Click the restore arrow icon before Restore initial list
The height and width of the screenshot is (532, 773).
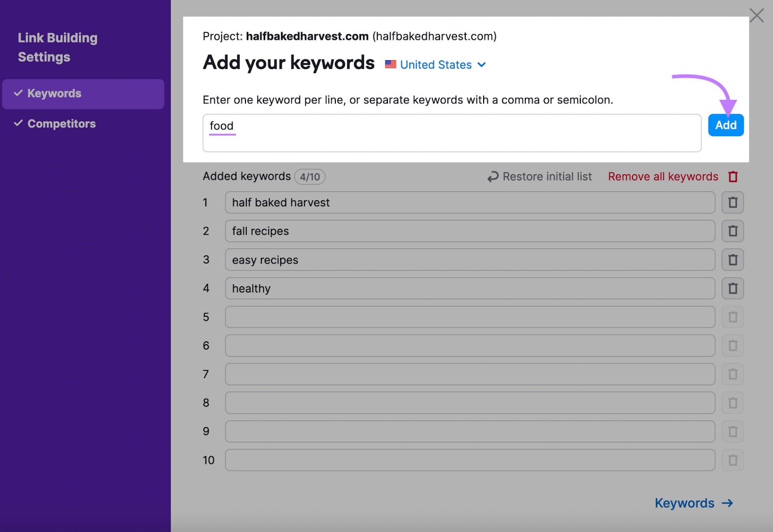pyautogui.click(x=492, y=177)
